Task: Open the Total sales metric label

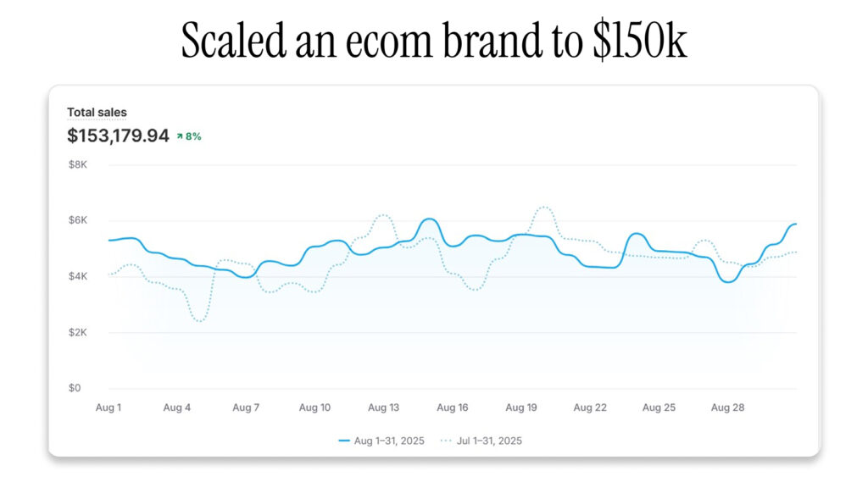Action: 97,112
